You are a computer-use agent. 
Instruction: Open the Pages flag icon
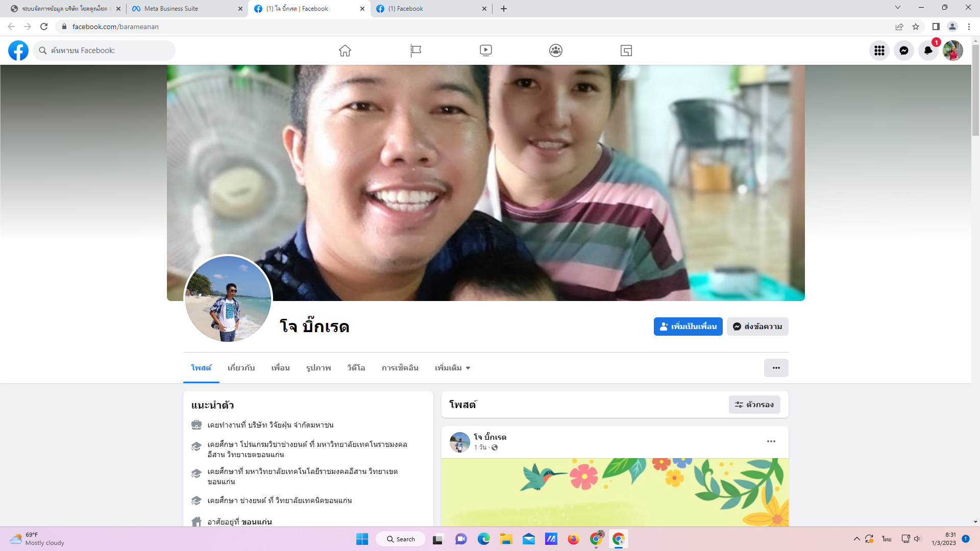point(415,51)
